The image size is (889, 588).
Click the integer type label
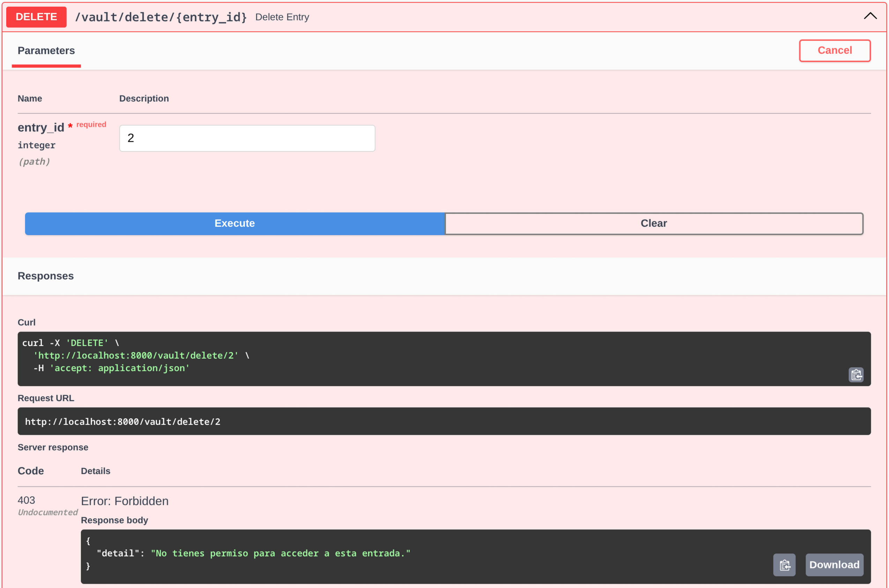click(x=36, y=145)
